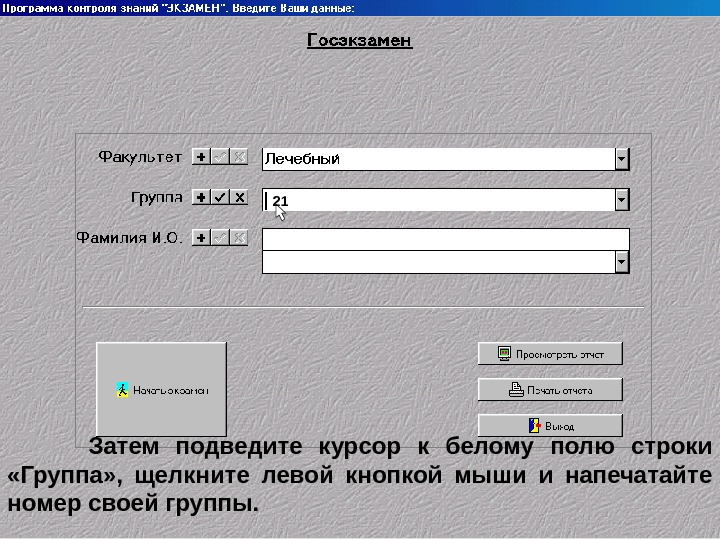
Task: Click the plus icon beside Фамилия И.О.
Action: tap(201, 237)
